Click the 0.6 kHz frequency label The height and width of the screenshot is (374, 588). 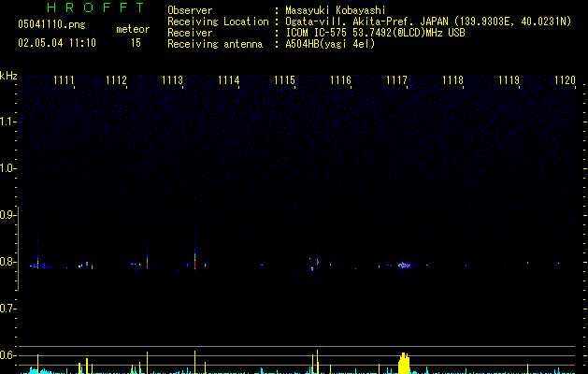[x=7, y=355]
